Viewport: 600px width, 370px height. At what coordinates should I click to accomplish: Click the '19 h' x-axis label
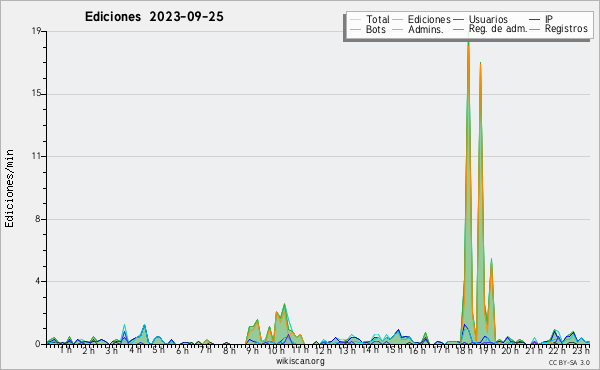(x=487, y=350)
